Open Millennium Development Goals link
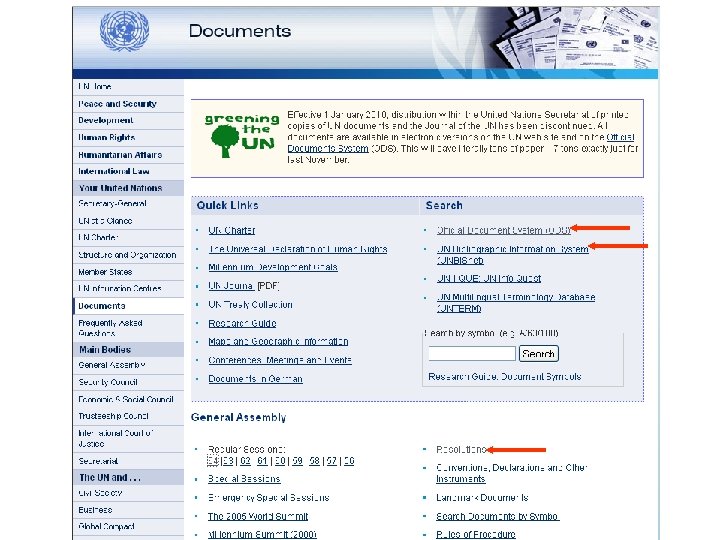 [x=273, y=267]
